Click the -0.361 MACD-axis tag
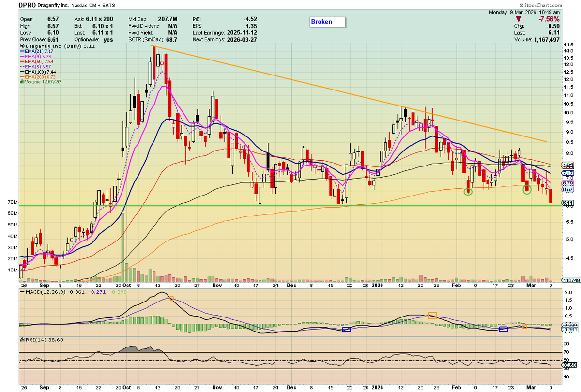The height and width of the screenshot is (392, 581). 568,330
